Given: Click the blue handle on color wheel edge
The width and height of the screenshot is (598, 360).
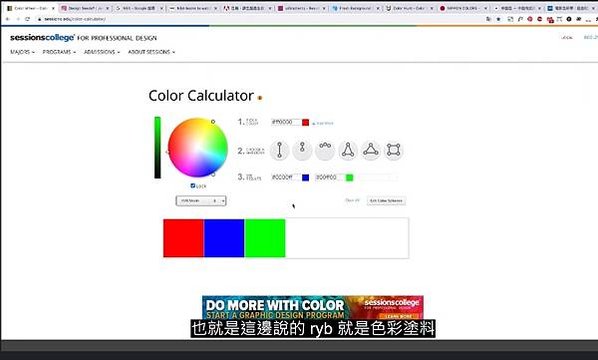Looking at the screenshot, I should click(x=213, y=174).
